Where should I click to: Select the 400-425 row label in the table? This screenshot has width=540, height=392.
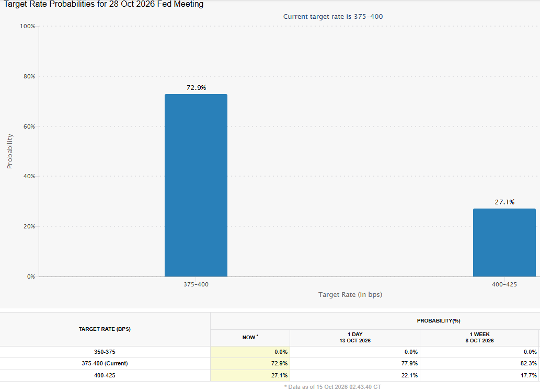pyautogui.click(x=105, y=375)
